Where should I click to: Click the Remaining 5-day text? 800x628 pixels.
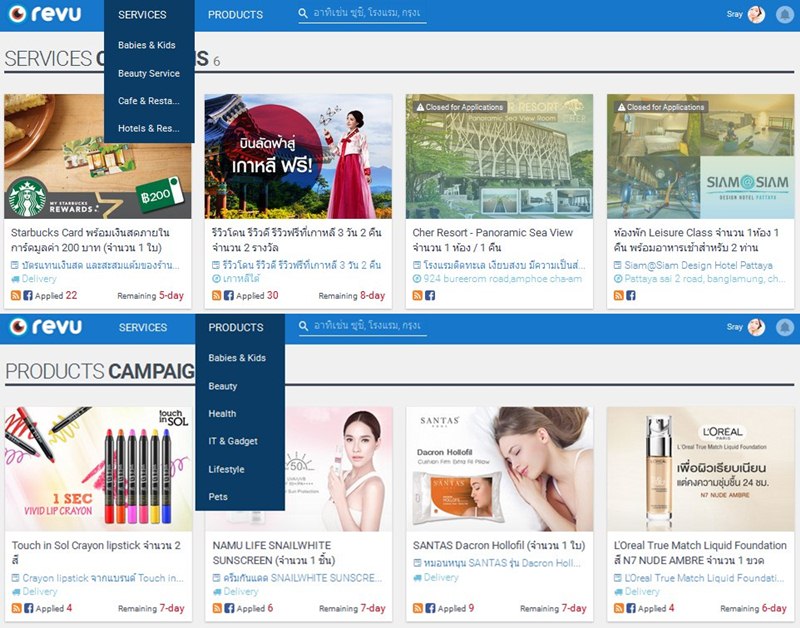(x=151, y=295)
